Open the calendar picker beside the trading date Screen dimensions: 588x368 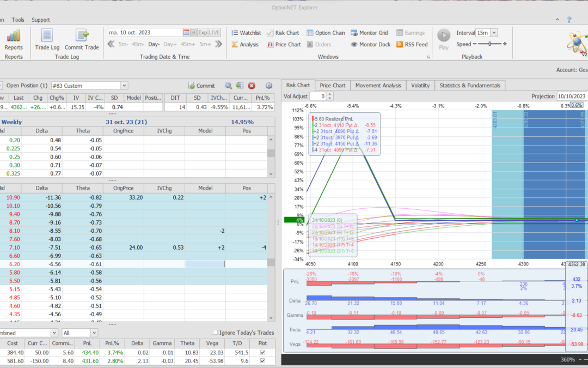tap(186, 33)
